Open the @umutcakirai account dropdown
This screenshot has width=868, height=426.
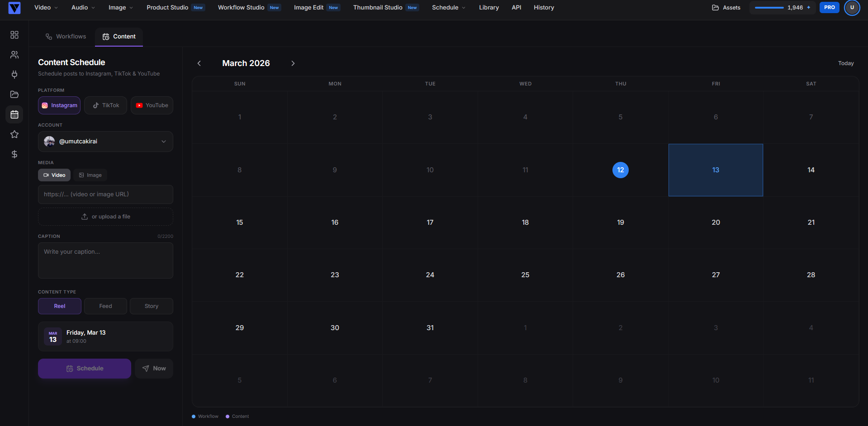pos(105,142)
